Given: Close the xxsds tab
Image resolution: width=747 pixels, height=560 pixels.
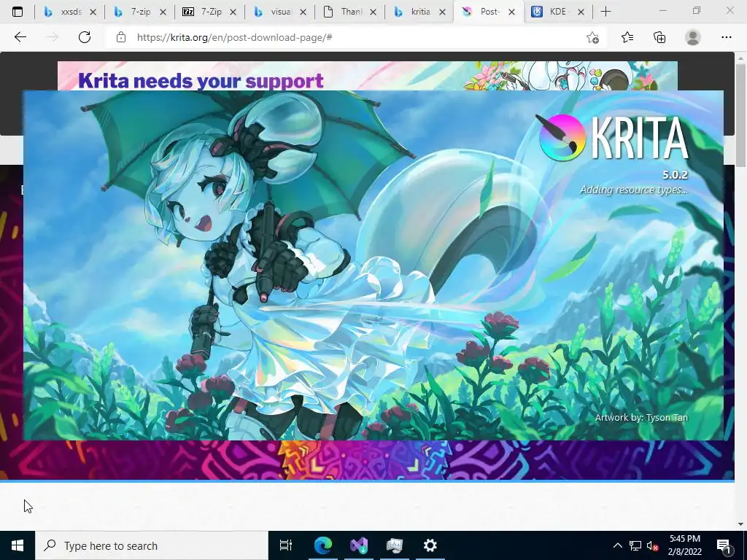Looking at the screenshot, I should [x=93, y=12].
